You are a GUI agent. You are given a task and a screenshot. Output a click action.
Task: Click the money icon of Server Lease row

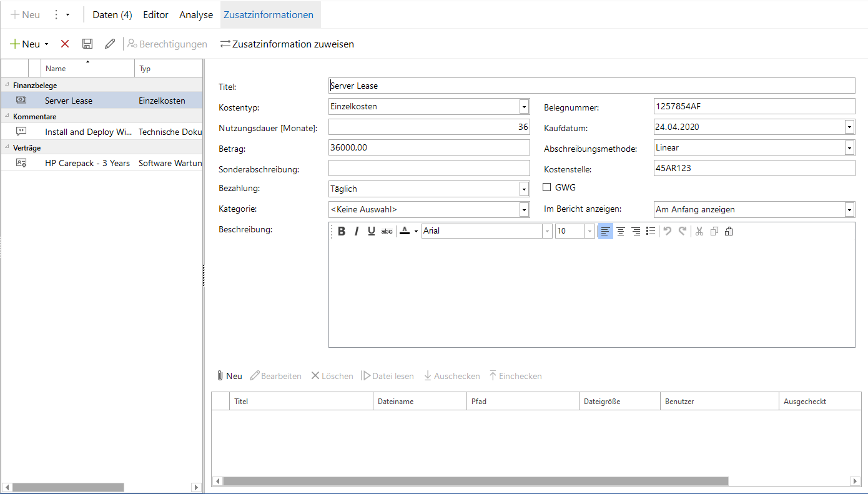point(21,100)
